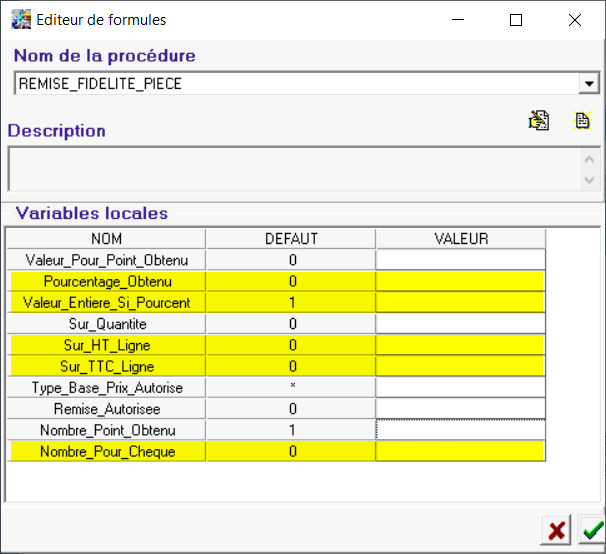Maximize the Editeur de formules window
The image size is (606, 554).
(x=516, y=20)
